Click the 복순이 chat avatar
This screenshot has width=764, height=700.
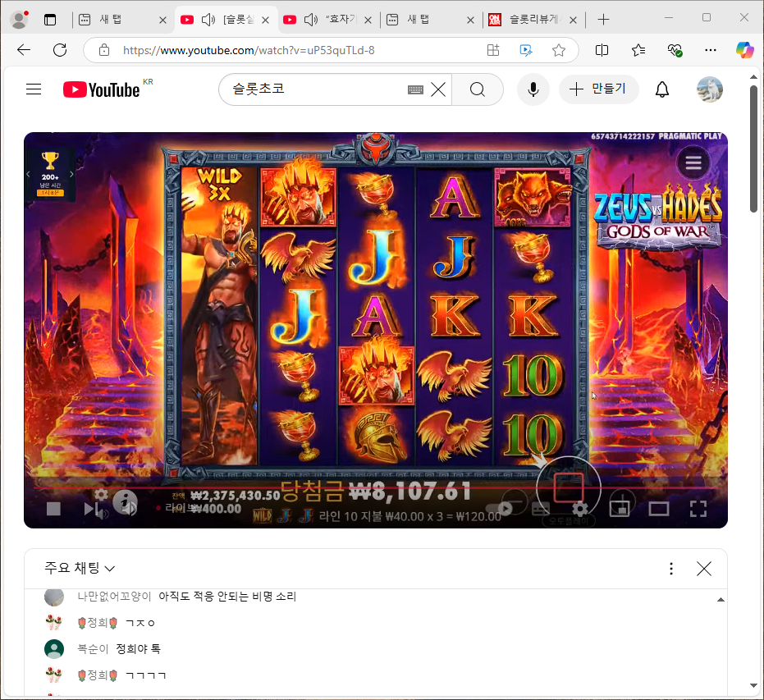point(54,649)
